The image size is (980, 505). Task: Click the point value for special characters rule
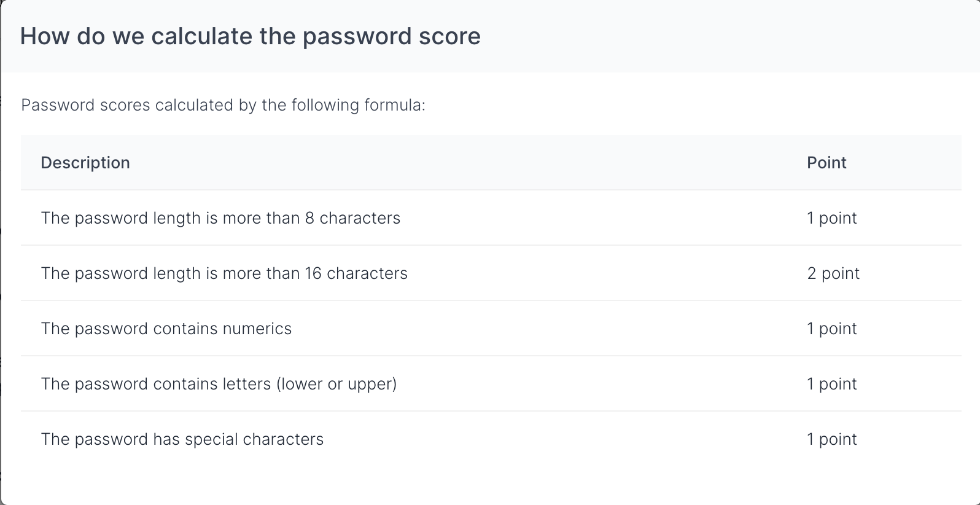[832, 439]
